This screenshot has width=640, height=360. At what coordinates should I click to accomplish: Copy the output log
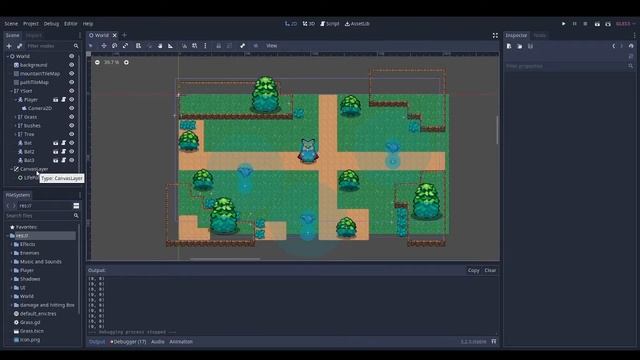point(473,270)
